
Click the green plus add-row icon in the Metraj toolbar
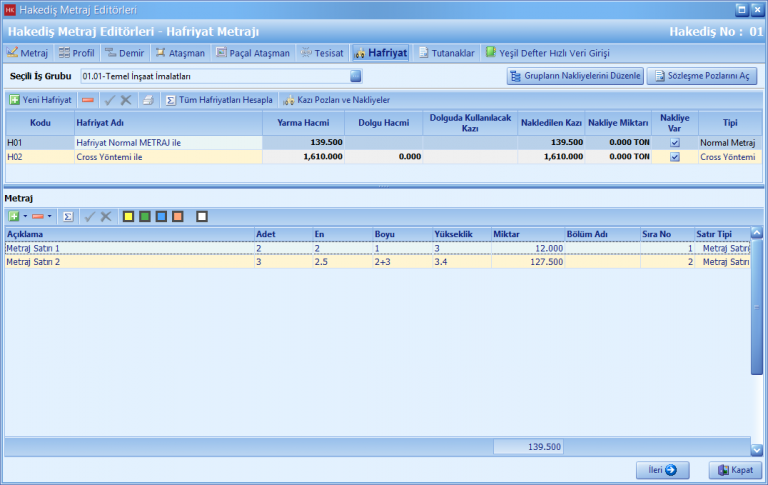pos(13,216)
